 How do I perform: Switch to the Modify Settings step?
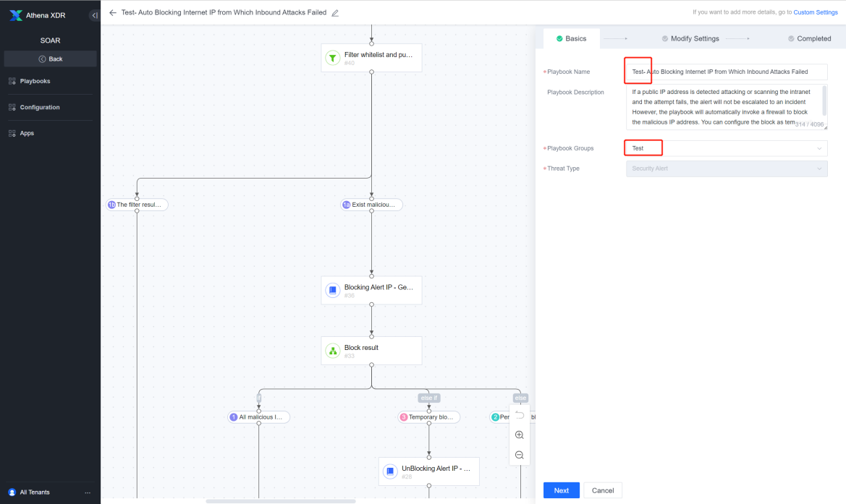pyautogui.click(x=690, y=39)
